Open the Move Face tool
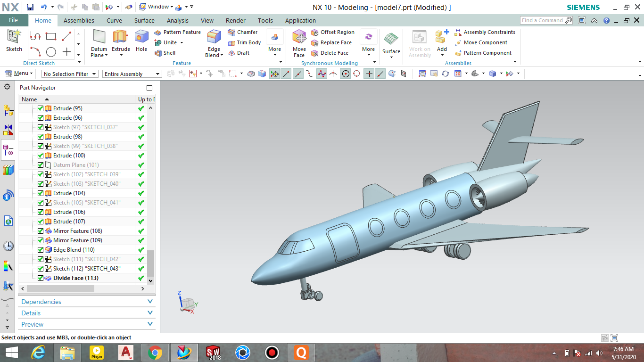This screenshot has height=362, width=644. click(x=299, y=43)
